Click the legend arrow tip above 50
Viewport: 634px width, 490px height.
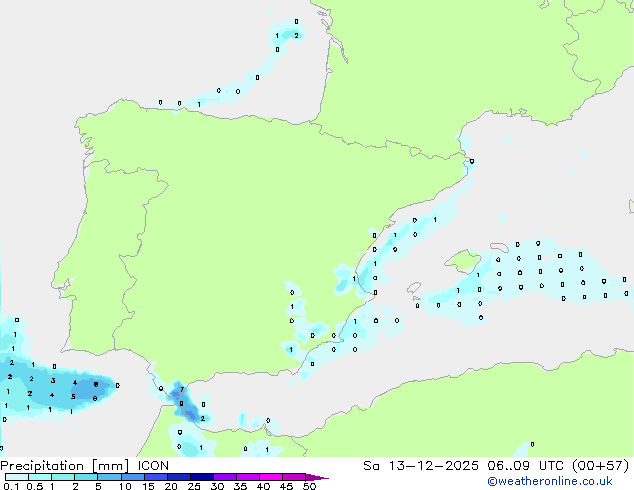coord(317,477)
